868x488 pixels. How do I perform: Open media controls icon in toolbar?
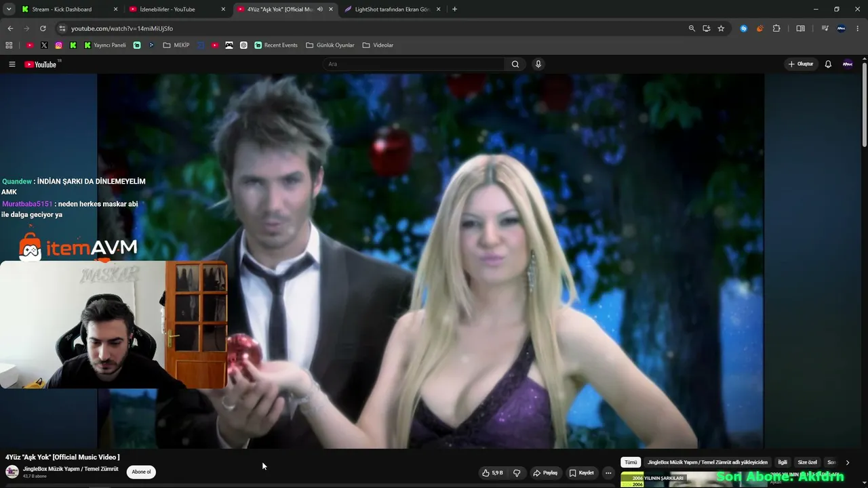pyautogui.click(x=825, y=28)
